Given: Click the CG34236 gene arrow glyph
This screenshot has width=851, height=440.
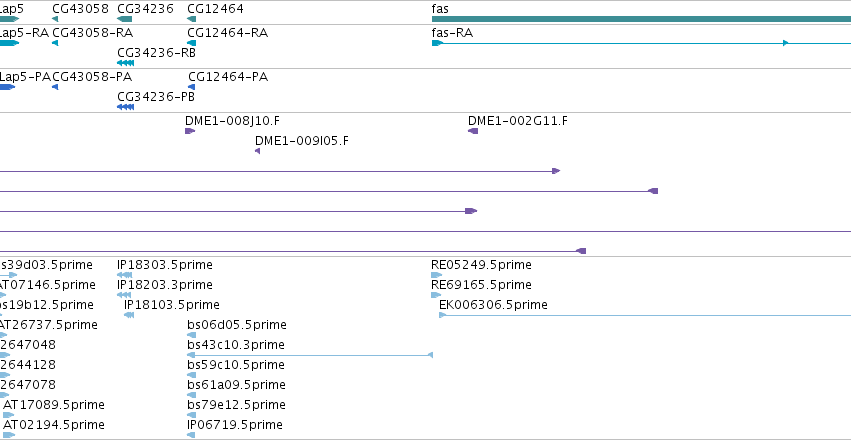Looking at the screenshot, I should click(x=124, y=19).
